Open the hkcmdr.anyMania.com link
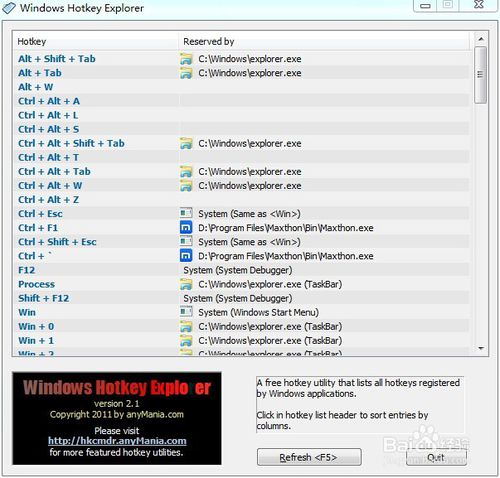The width and height of the screenshot is (500, 478). tap(117, 441)
